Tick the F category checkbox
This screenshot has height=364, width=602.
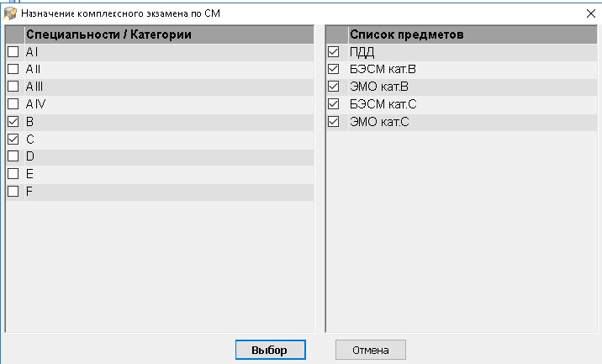pyautogui.click(x=13, y=191)
